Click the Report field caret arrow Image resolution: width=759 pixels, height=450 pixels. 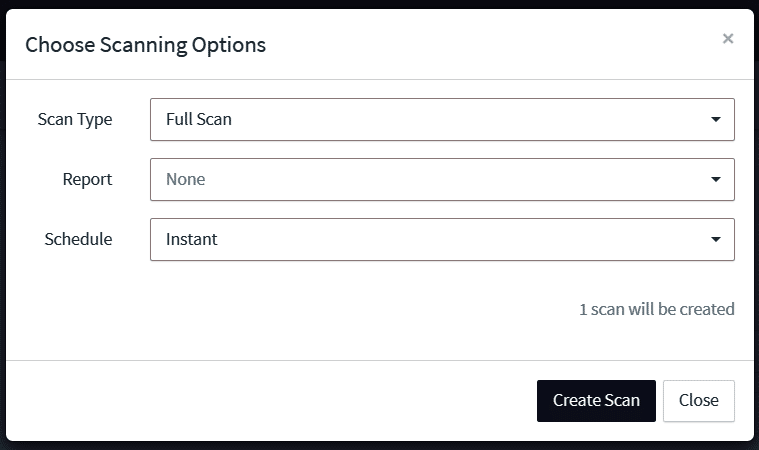point(716,179)
